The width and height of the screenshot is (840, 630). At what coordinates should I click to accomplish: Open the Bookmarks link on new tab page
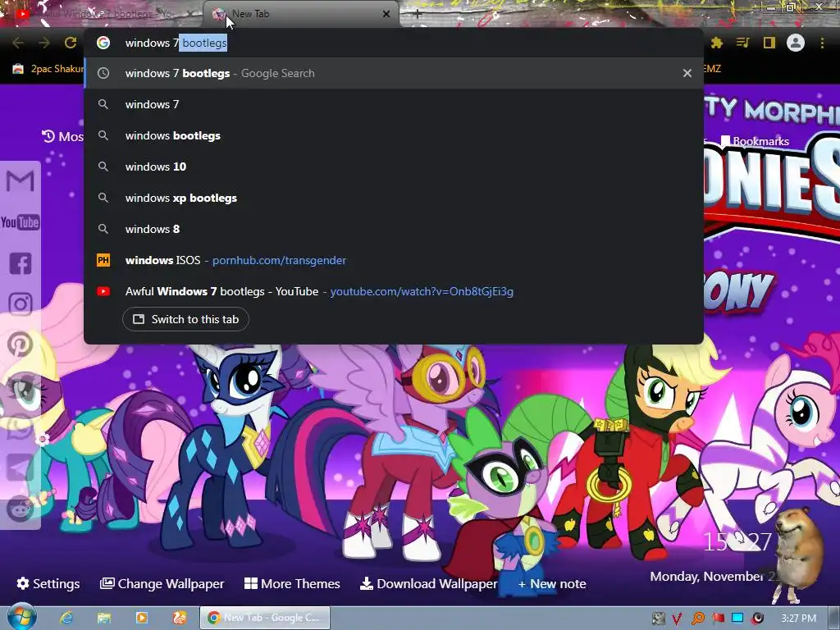(755, 141)
